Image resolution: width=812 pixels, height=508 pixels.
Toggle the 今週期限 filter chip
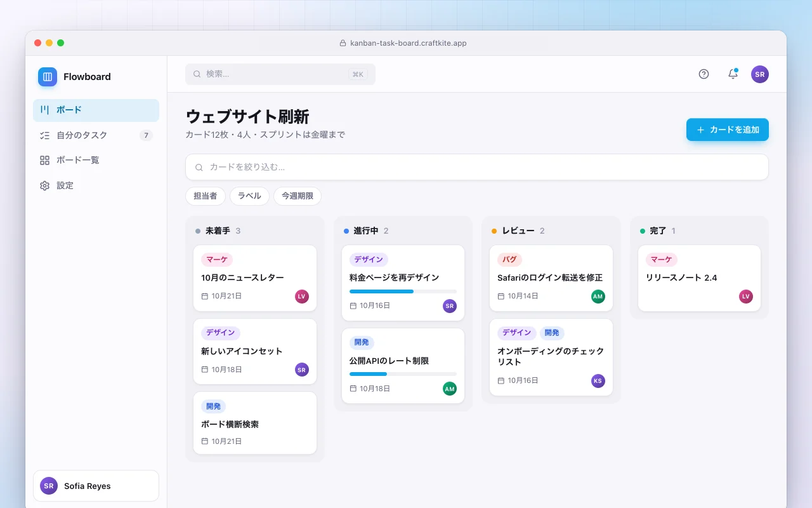click(298, 196)
